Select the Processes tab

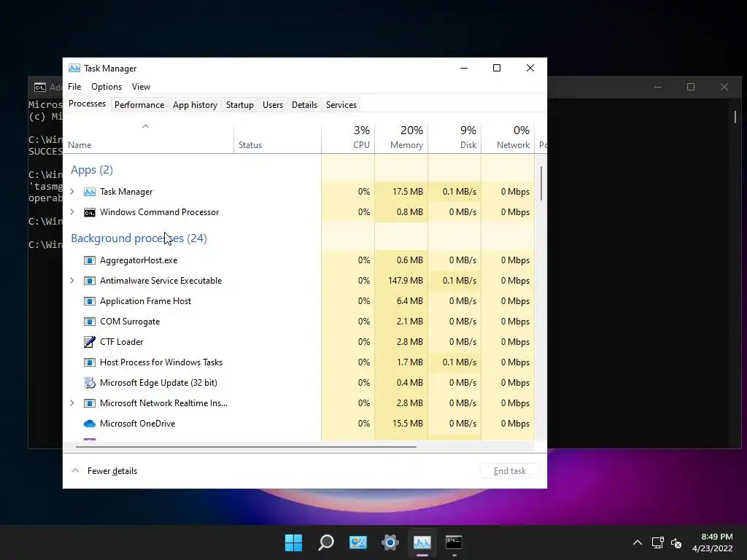pos(88,104)
